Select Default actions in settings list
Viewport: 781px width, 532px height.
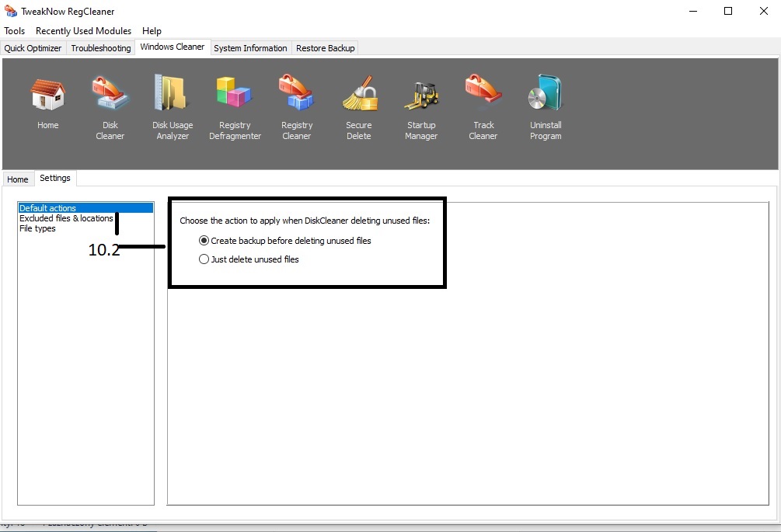pyautogui.click(x=85, y=208)
